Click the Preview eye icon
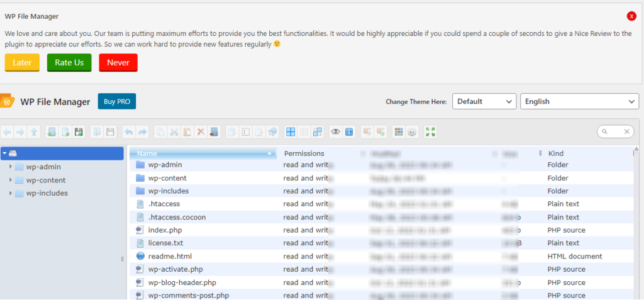The image size is (644, 300). (336, 132)
